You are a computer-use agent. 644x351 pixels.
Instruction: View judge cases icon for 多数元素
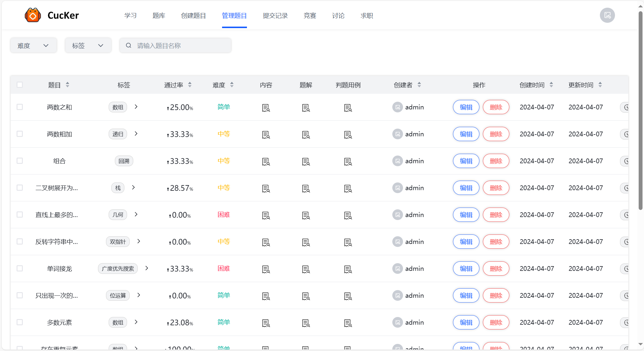(x=348, y=323)
